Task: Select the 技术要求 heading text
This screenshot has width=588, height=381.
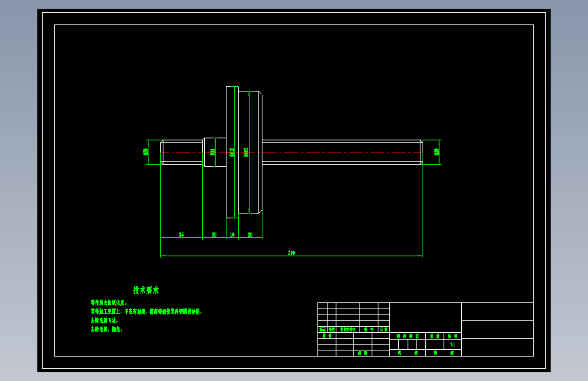Action: point(146,290)
